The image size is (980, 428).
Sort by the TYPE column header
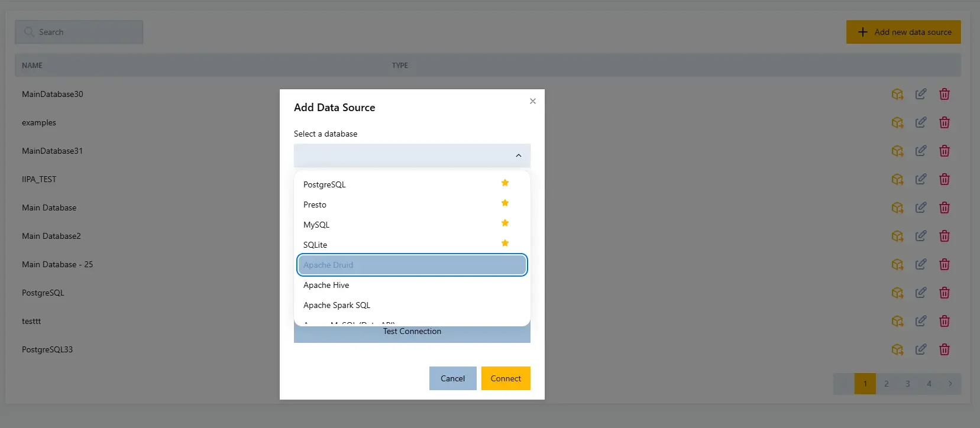tap(400, 66)
